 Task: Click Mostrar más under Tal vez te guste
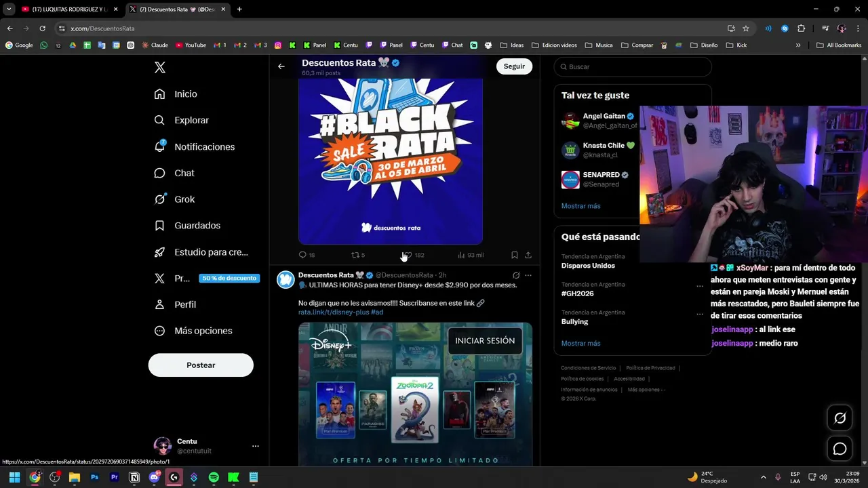tap(580, 206)
